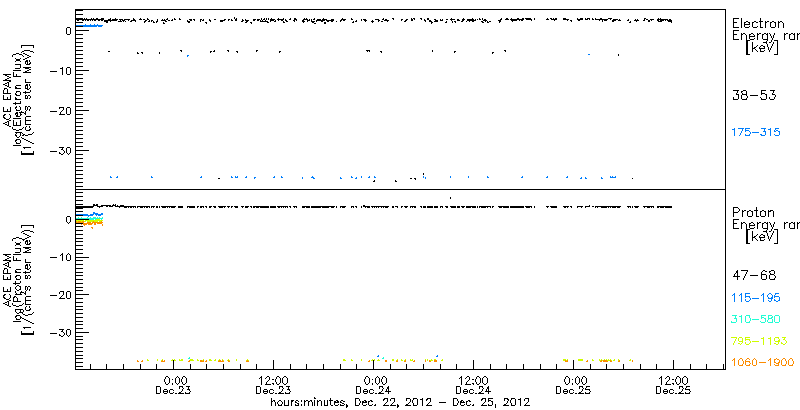Viewport: 800px width, 410px height.
Task: Click the log(Proton Flux) vertical axis title
Action: tap(18, 281)
